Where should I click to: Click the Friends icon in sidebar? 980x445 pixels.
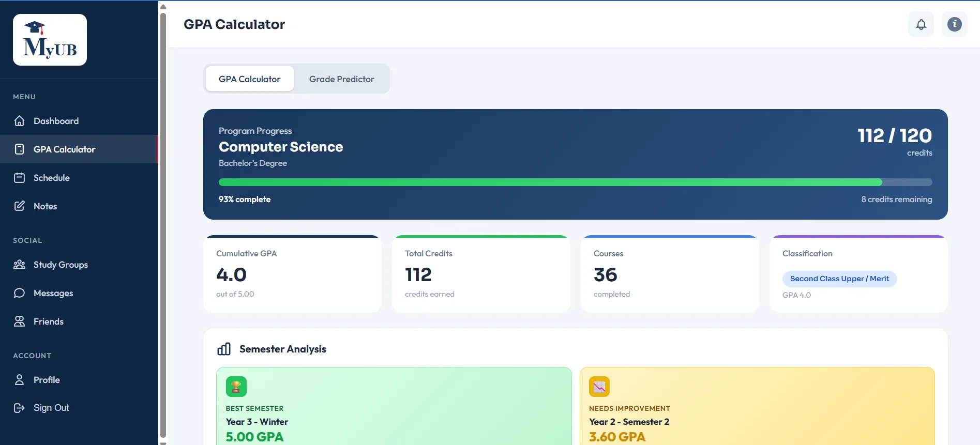[20, 321]
